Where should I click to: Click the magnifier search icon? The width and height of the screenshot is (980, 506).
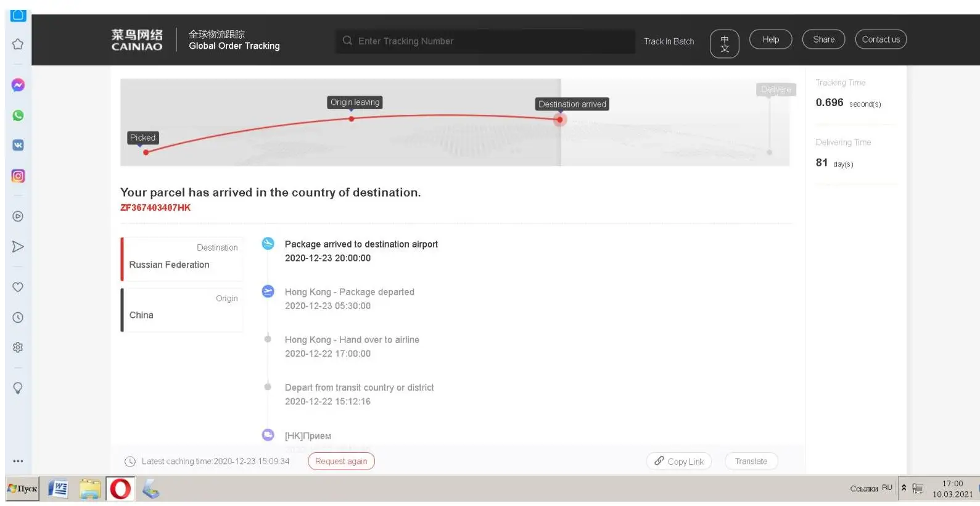pyautogui.click(x=347, y=41)
